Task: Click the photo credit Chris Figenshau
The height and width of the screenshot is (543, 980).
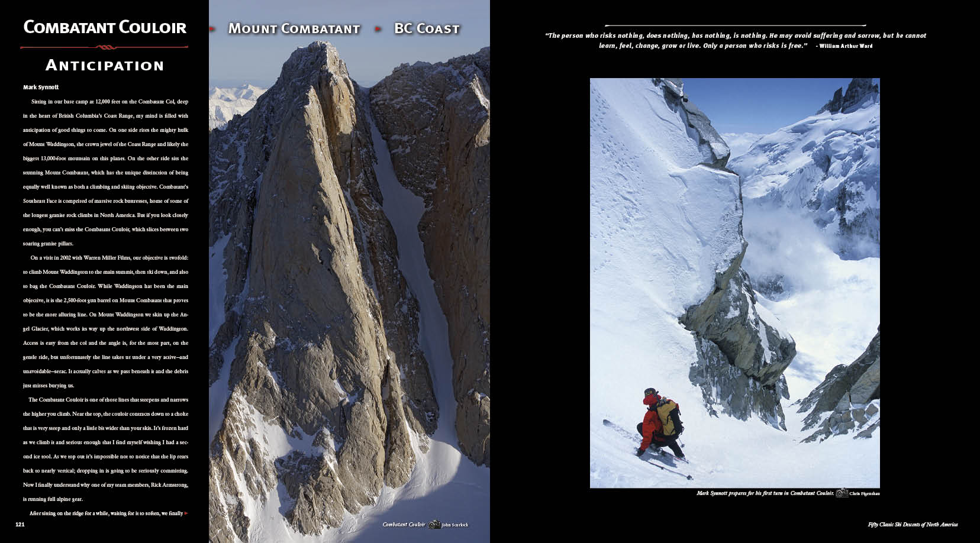Action: click(865, 493)
